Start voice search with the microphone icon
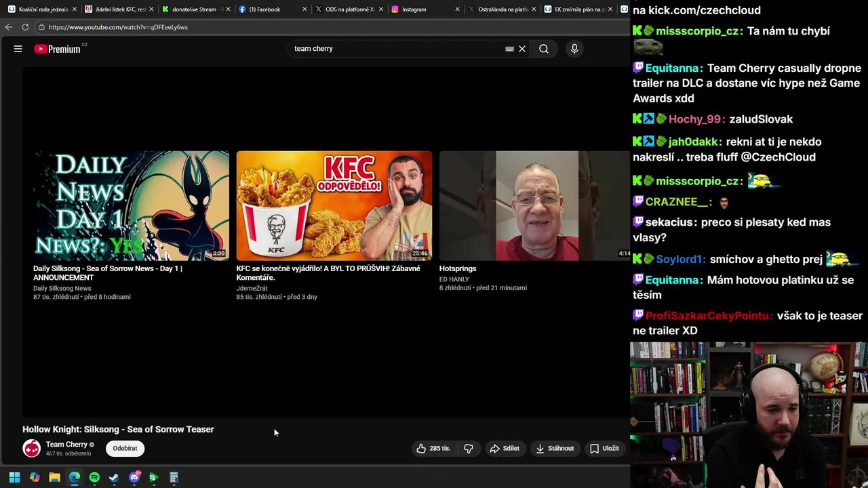This screenshot has width=868, height=488. click(x=574, y=49)
